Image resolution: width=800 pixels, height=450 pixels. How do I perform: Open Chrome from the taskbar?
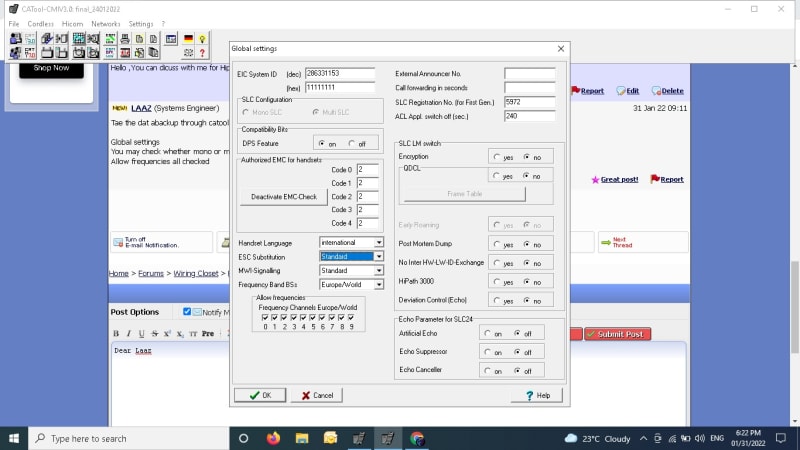417,438
